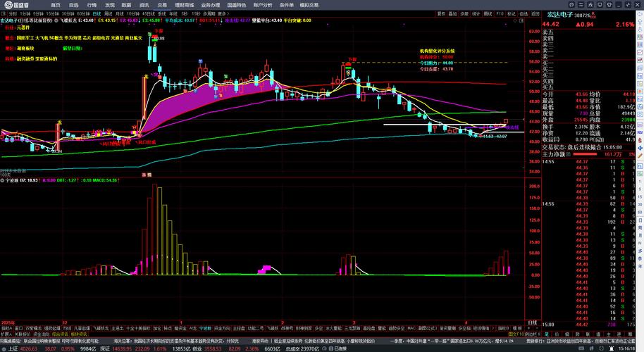The height and width of the screenshot is (352, 644).
Task: Click the minus zoom-out button under 日线
Action: pos(537,328)
